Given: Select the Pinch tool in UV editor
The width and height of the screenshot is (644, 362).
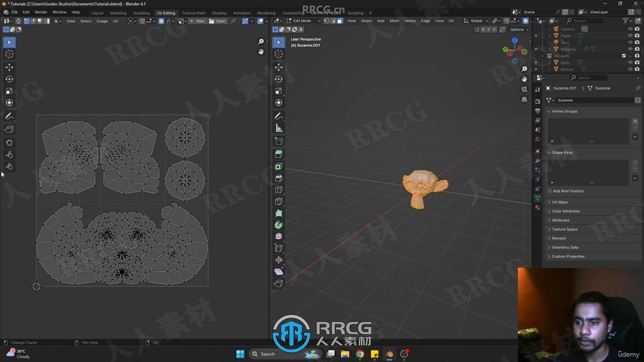Looking at the screenshot, I should (x=9, y=166).
